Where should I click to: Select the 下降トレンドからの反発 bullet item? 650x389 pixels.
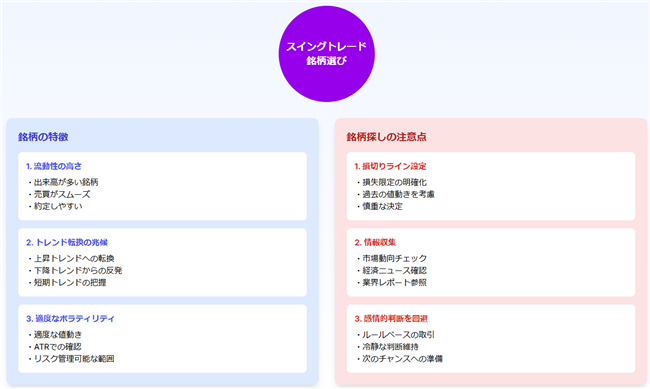click(x=75, y=270)
